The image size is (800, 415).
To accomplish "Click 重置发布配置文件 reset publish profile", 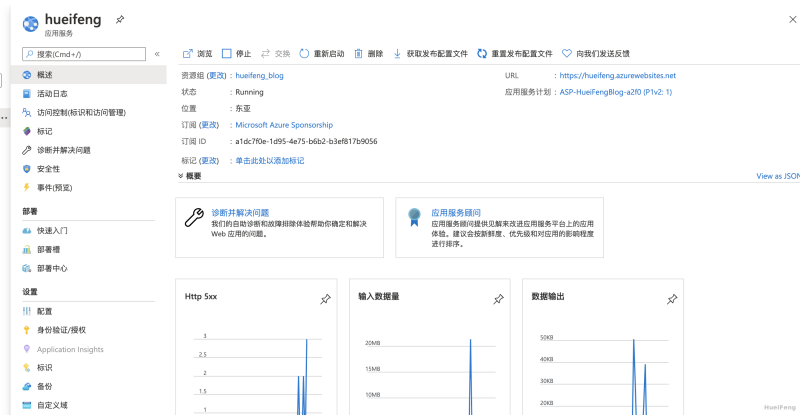I will pyautogui.click(x=515, y=54).
